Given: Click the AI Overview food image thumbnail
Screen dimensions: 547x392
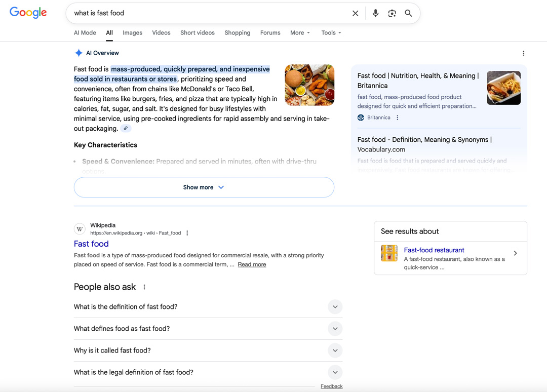Looking at the screenshot, I should (x=309, y=85).
